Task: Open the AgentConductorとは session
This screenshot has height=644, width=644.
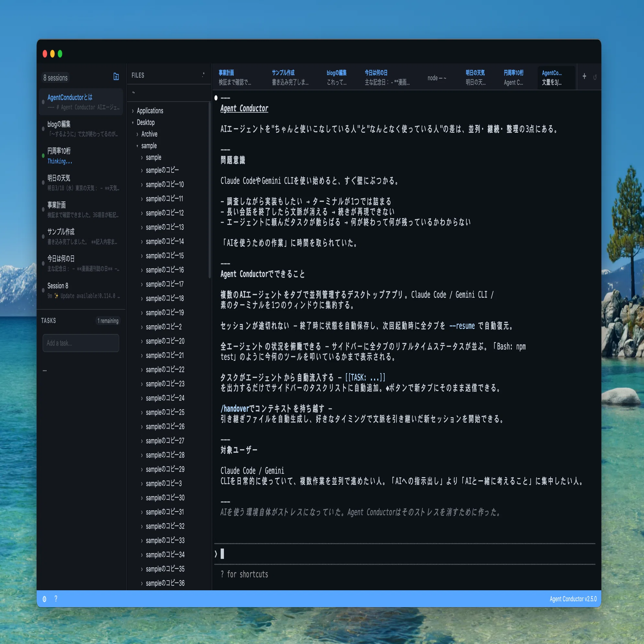Action: pos(81,102)
